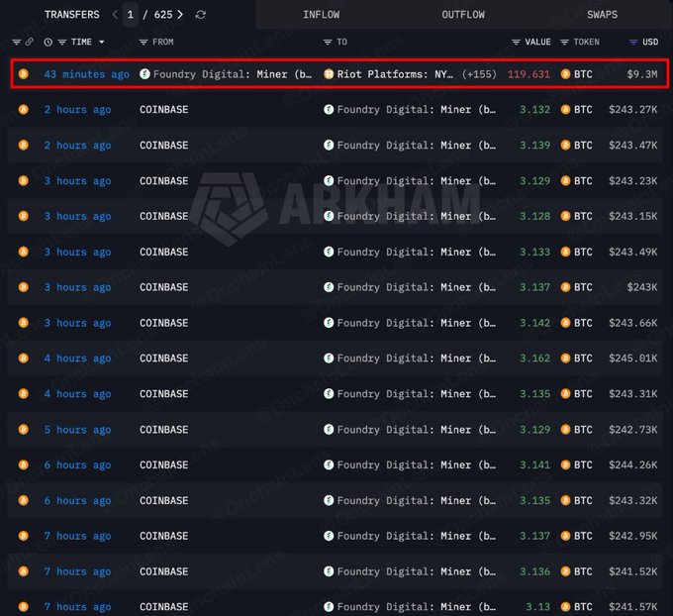
Task: Expand the TIME sort dropdown arrow
Action: click(x=102, y=43)
